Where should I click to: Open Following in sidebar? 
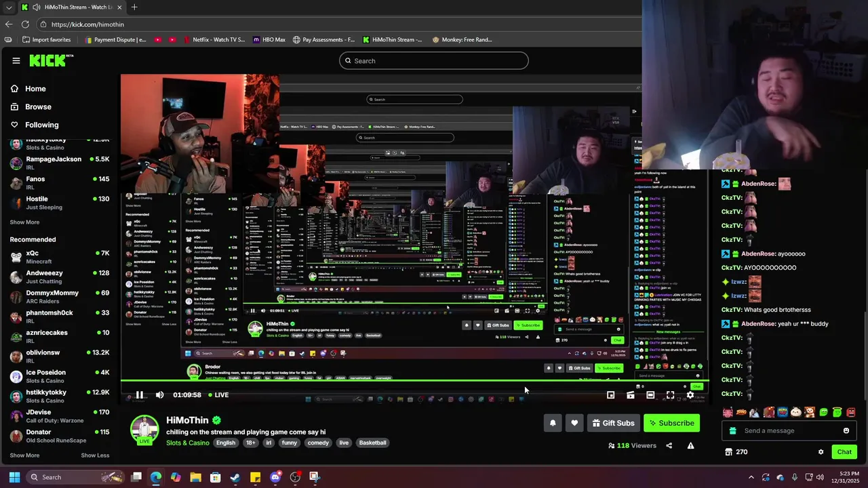(x=34, y=125)
